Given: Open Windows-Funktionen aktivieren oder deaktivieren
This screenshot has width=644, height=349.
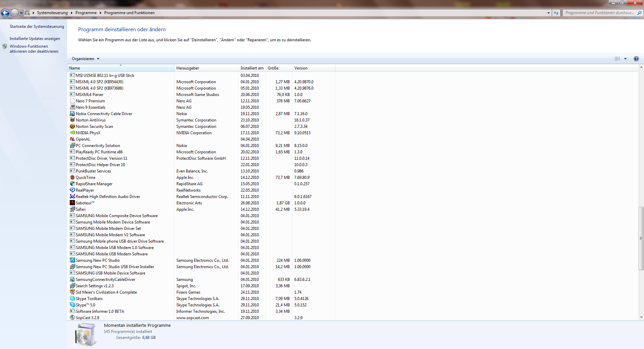Looking at the screenshot, I should point(34,49).
